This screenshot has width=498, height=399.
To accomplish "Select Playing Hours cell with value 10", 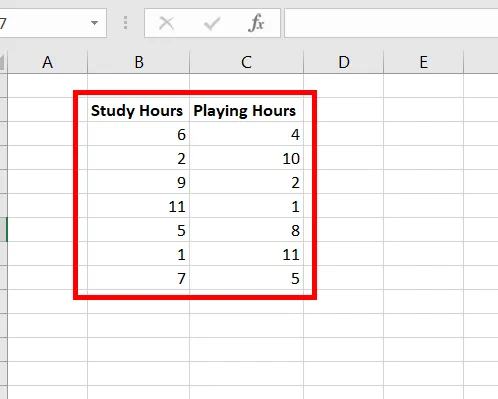I will click(x=246, y=158).
